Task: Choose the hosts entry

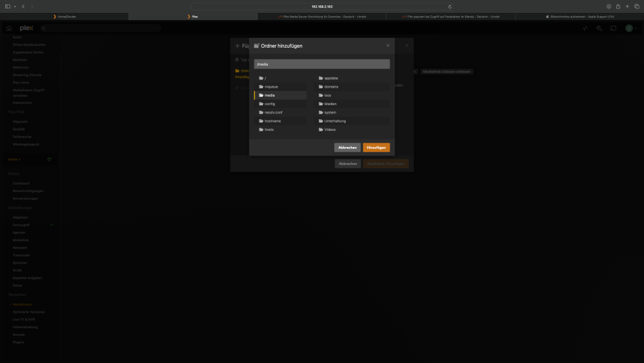Action: (x=280, y=130)
